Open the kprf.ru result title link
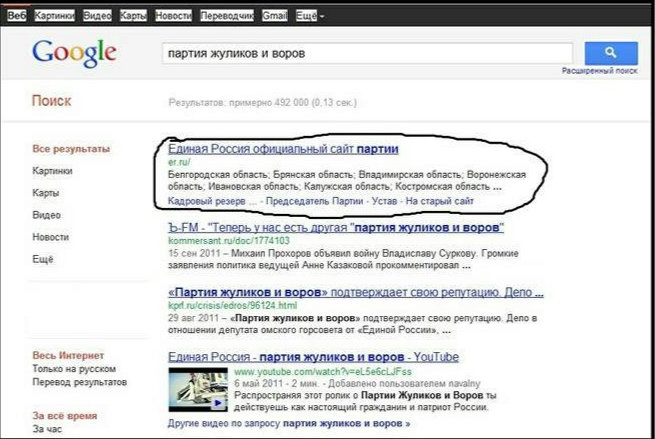This screenshot has height=439, width=655. [x=355, y=292]
